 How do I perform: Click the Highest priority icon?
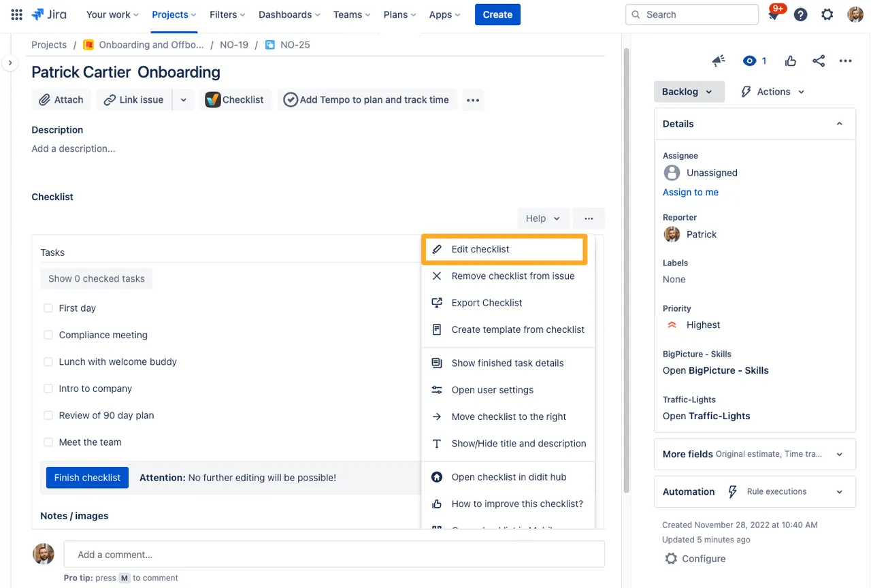coord(672,325)
